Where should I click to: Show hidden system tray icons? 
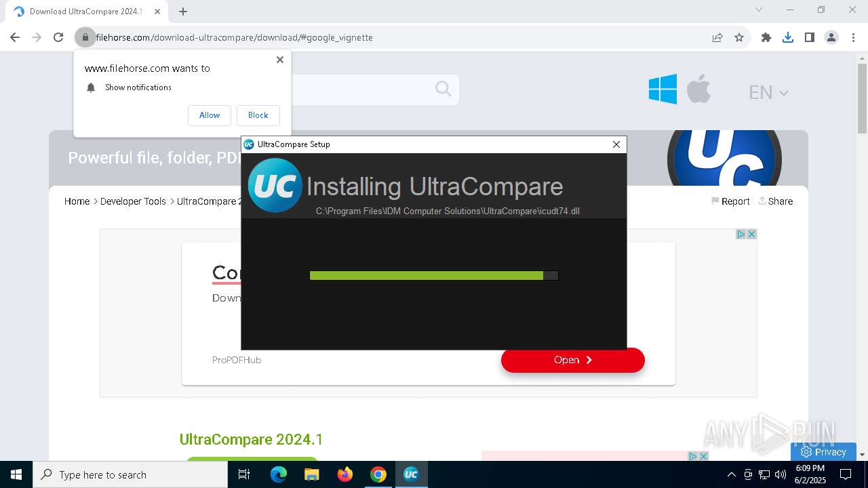[731, 474]
